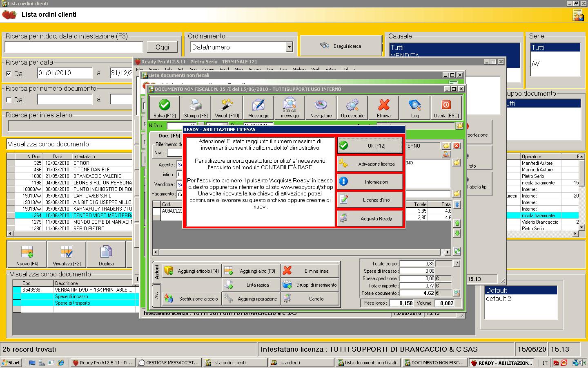
Task: Remove a row with Elimina linea
Action: tap(310, 271)
